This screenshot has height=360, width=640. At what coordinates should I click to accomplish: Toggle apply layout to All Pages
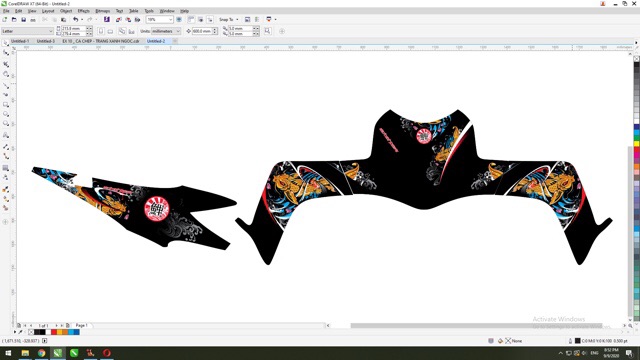tap(122, 31)
